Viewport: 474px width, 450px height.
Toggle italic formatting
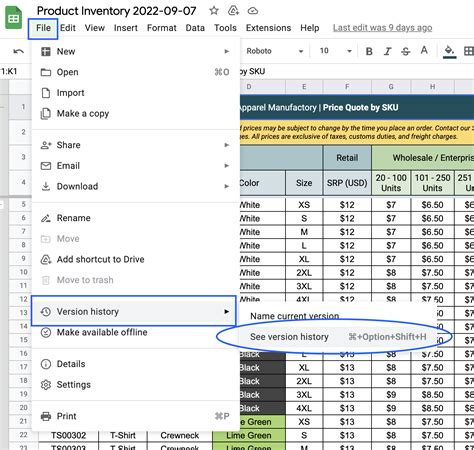pos(387,51)
